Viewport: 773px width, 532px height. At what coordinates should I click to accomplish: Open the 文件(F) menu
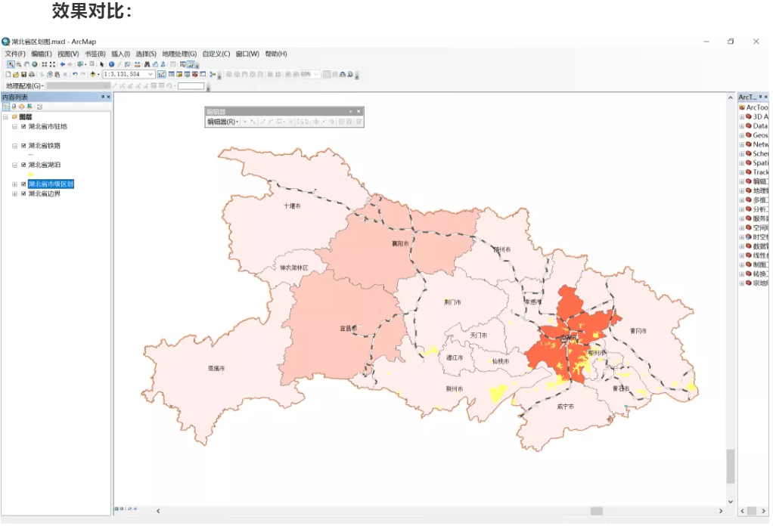click(x=15, y=54)
